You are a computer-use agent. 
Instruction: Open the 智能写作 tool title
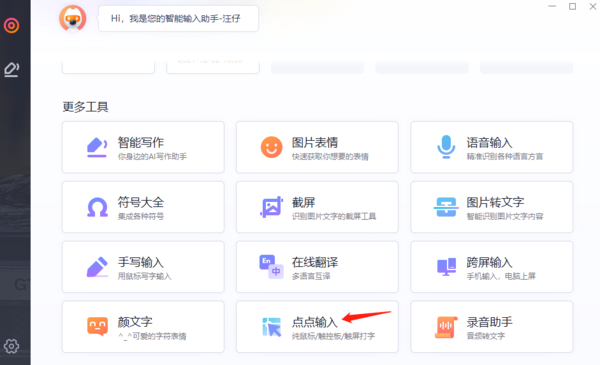coord(140,142)
